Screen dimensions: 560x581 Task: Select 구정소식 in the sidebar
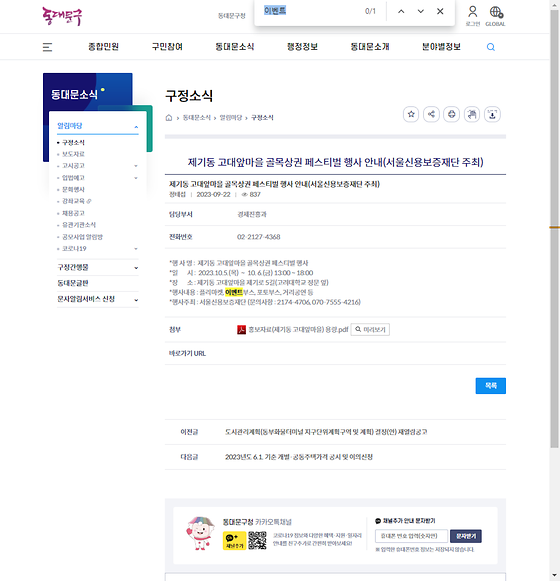pos(73,143)
